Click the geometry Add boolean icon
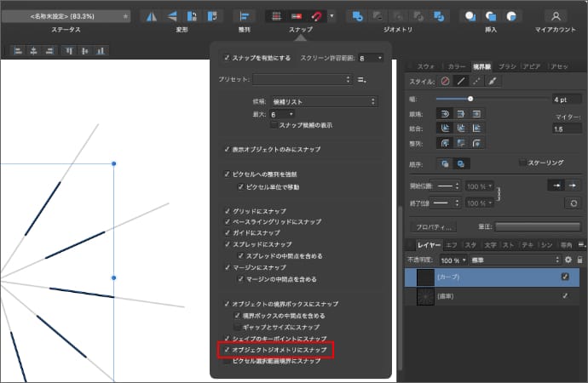The width and height of the screenshot is (588, 383). tap(359, 15)
